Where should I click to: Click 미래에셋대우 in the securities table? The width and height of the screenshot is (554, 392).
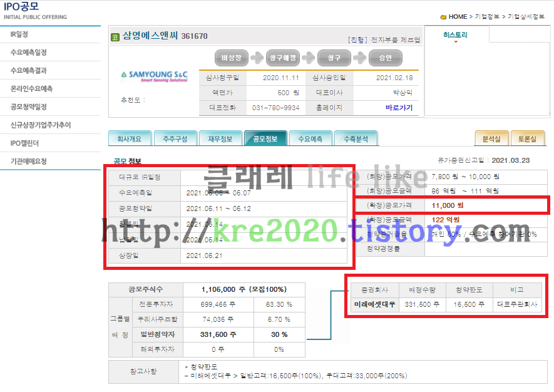pos(374,304)
